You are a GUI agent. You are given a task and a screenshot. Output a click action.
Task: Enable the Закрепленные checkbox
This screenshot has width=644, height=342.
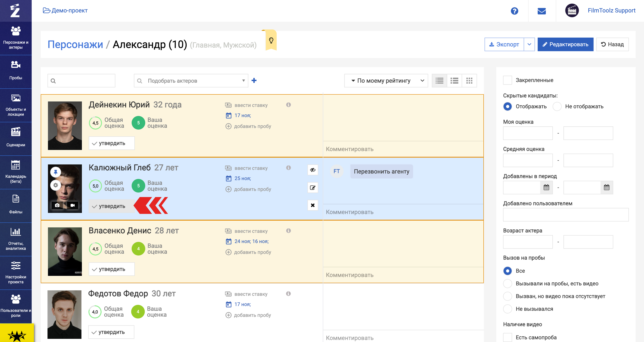pos(507,80)
